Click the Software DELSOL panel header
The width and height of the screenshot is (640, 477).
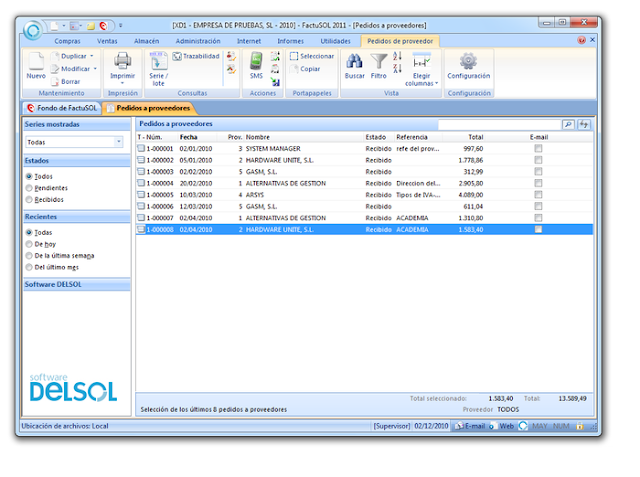(x=77, y=284)
